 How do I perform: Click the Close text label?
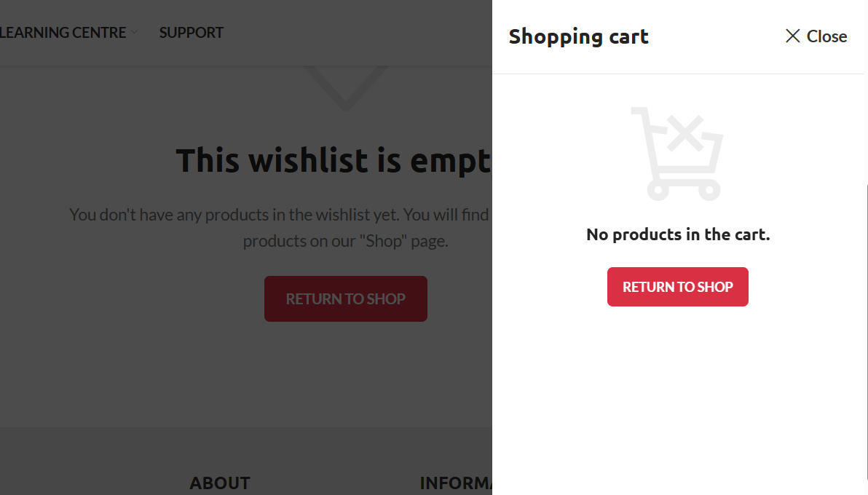point(826,36)
